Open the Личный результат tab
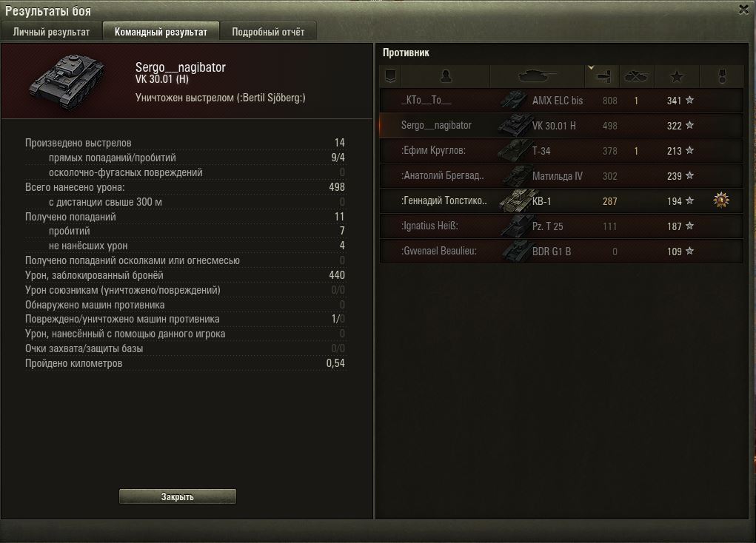This screenshot has width=756, height=543. [x=51, y=32]
